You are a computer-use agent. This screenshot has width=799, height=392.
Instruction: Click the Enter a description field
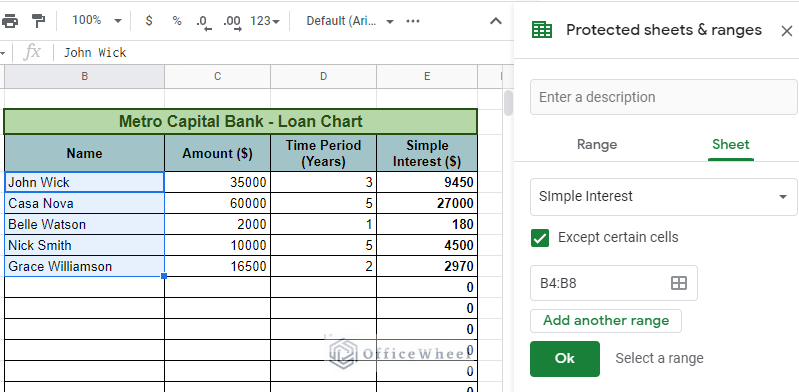[x=663, y=97]
